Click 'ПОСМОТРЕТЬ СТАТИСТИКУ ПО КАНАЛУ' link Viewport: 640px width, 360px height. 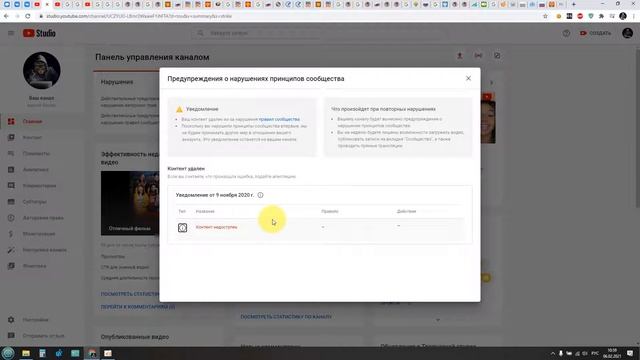pos(286,317)
